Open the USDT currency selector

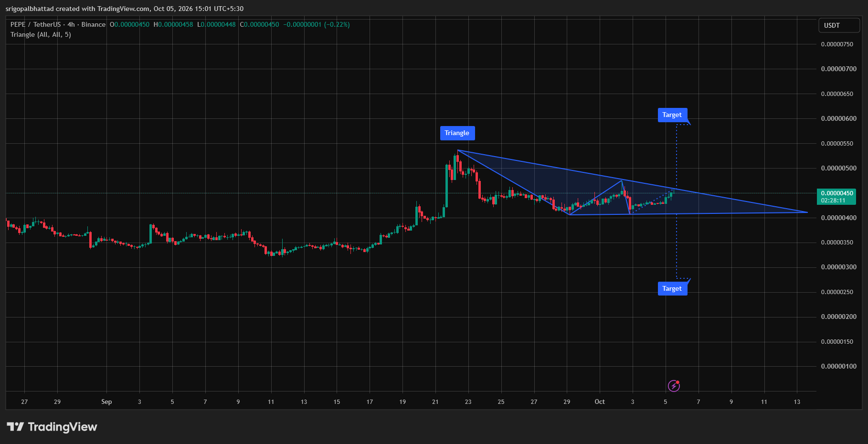click(839, 25)
